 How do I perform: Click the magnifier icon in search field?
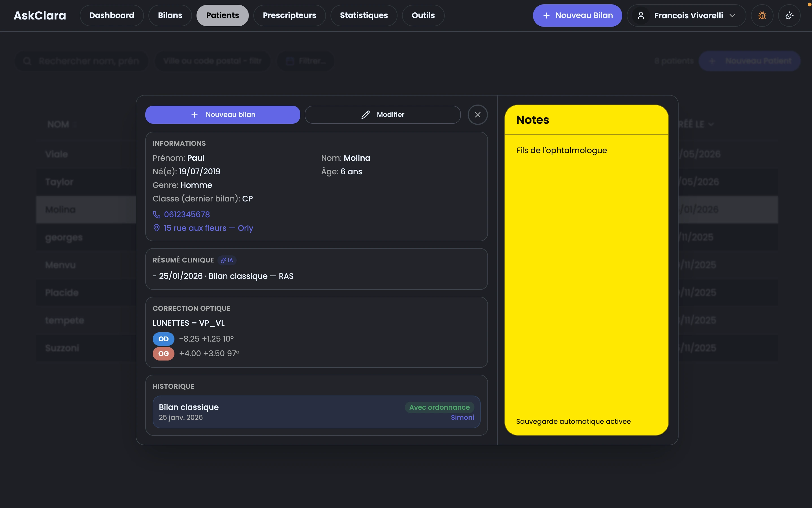point(27,61)
